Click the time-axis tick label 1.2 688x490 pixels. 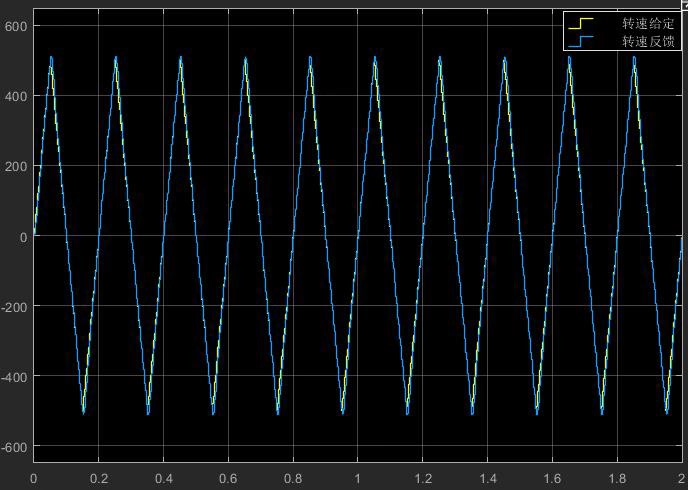423,478
